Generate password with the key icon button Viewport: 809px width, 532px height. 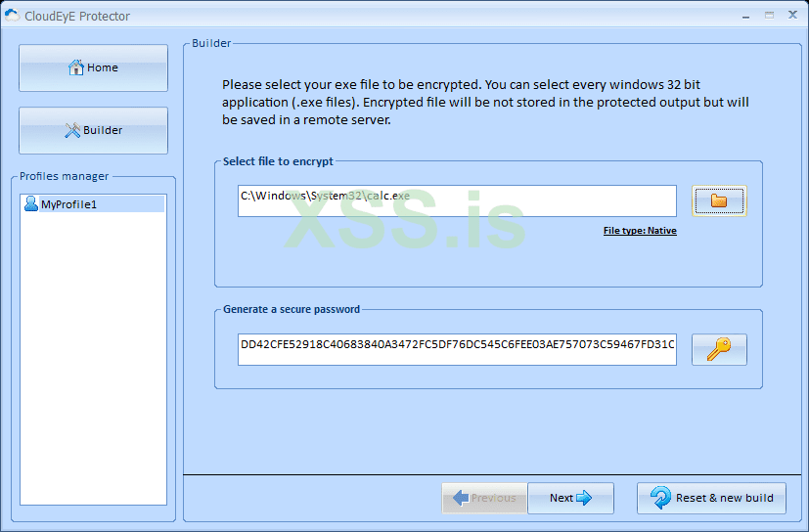point(719,349)
